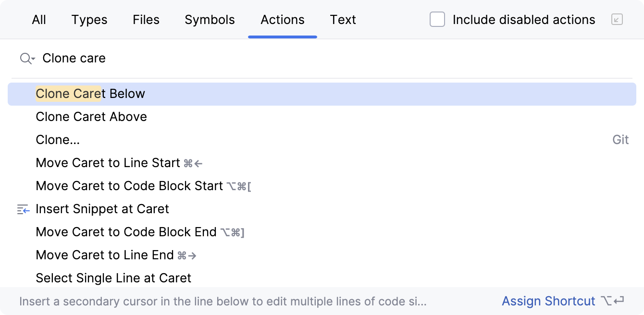Screen dimensions: 644x315
Task: Switch to the All tab
Action: pyautogui.click(x=39, y=20)
